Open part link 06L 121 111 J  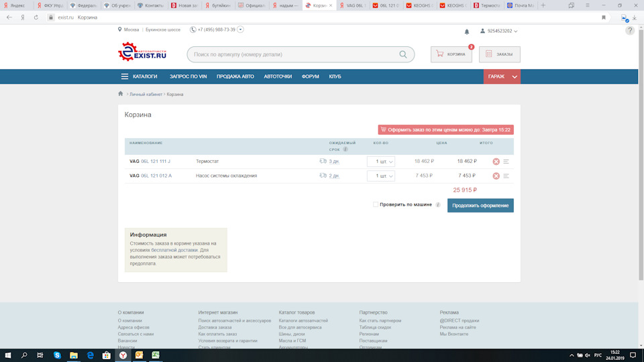pos(155,162)
